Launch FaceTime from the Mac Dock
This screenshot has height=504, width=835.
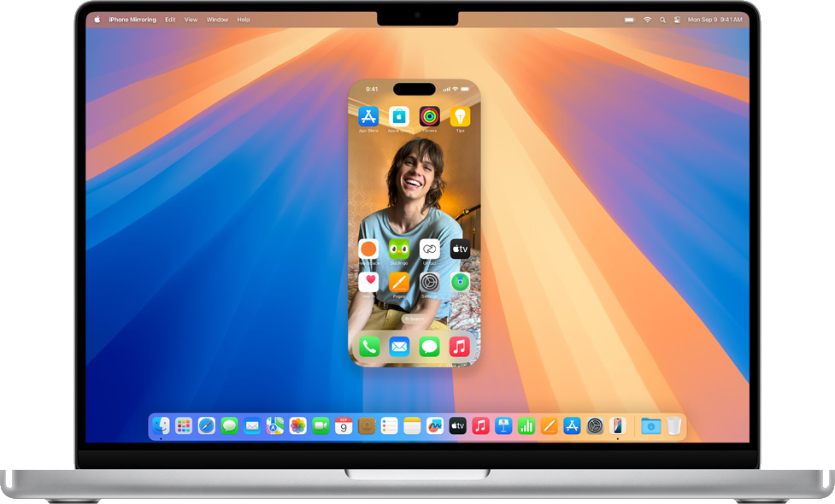(320, 425)
